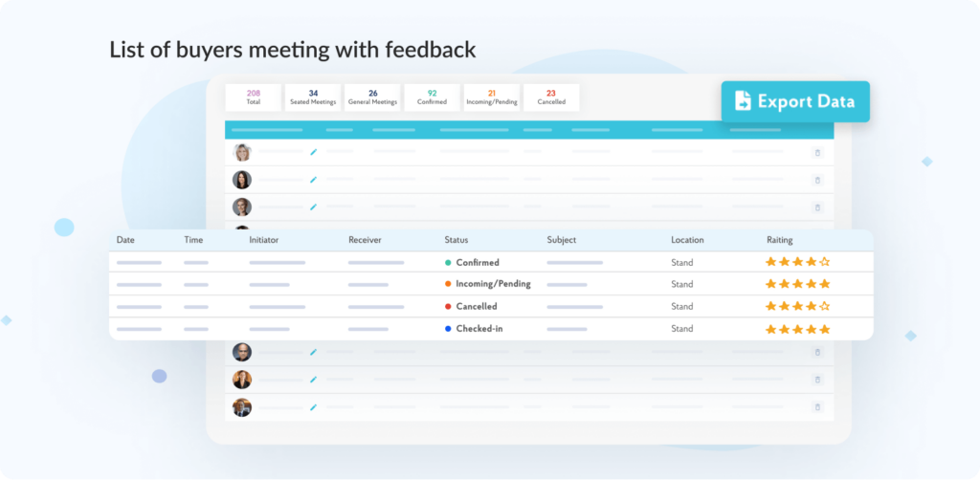980x480 pixels.
Task: Click the Export Data button
Action: 795,101
